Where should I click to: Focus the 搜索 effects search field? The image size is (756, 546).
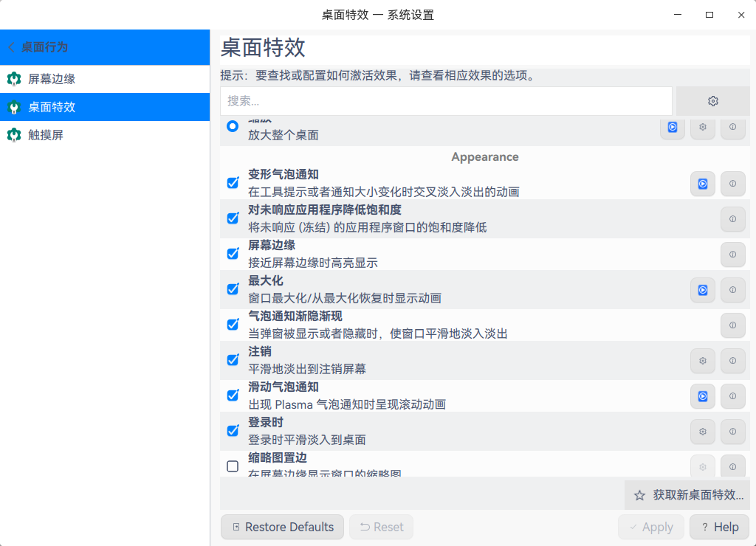coord(446,101)
